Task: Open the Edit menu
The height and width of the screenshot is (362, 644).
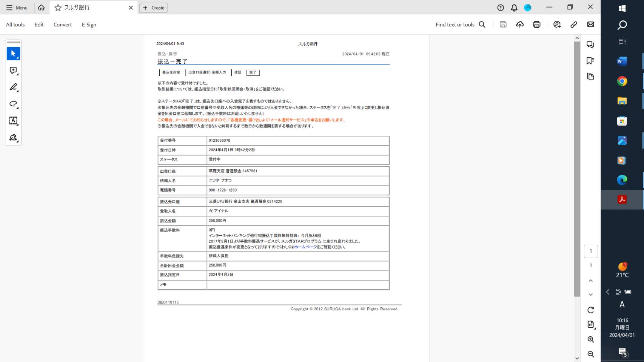Action: tap(39, 25)
